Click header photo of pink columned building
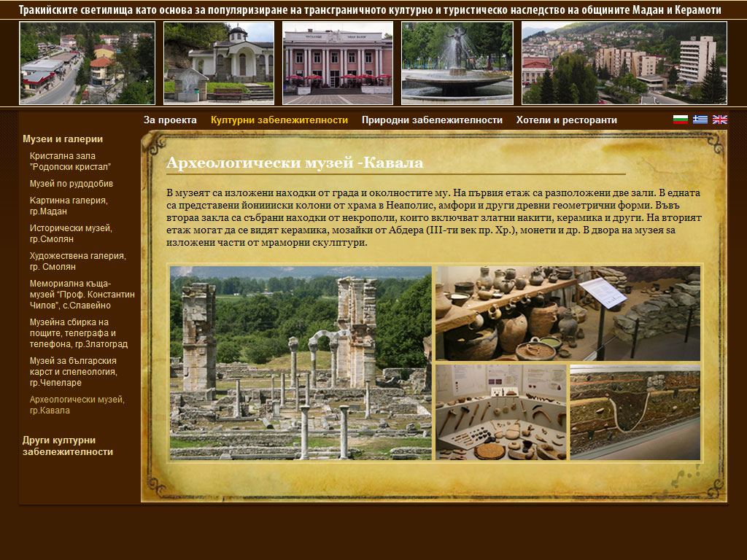This screenshot has width=747, height=560. click(x=338, y=63)
